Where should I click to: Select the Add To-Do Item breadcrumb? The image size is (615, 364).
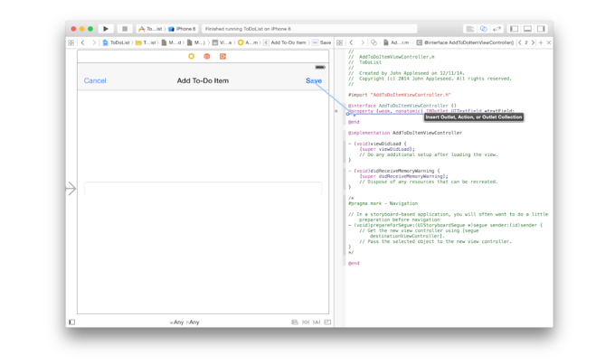point(285,42)
